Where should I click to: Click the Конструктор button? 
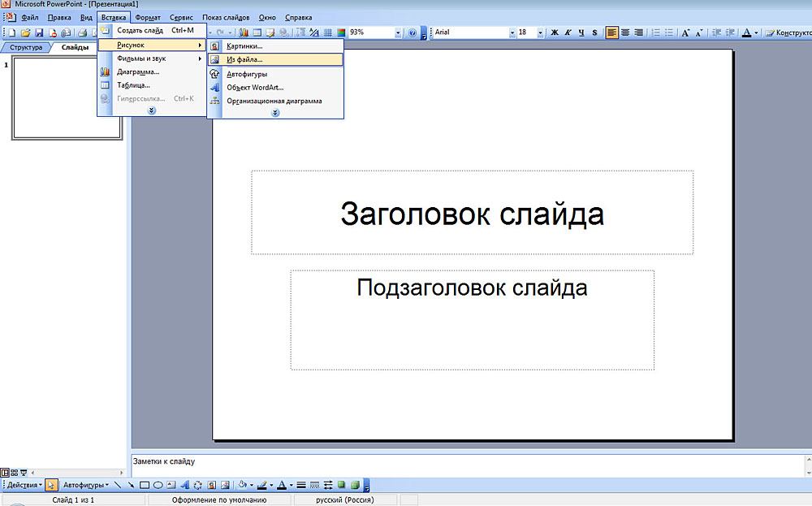tap(788, 32)
